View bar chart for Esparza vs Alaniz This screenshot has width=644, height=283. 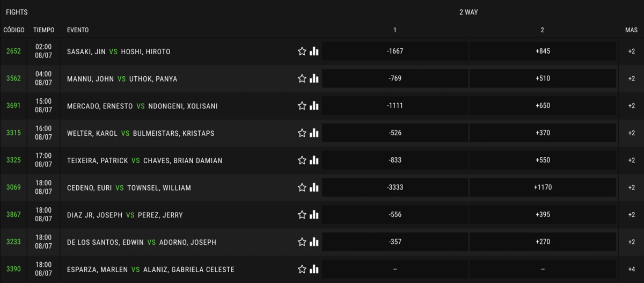click(314, 270)
